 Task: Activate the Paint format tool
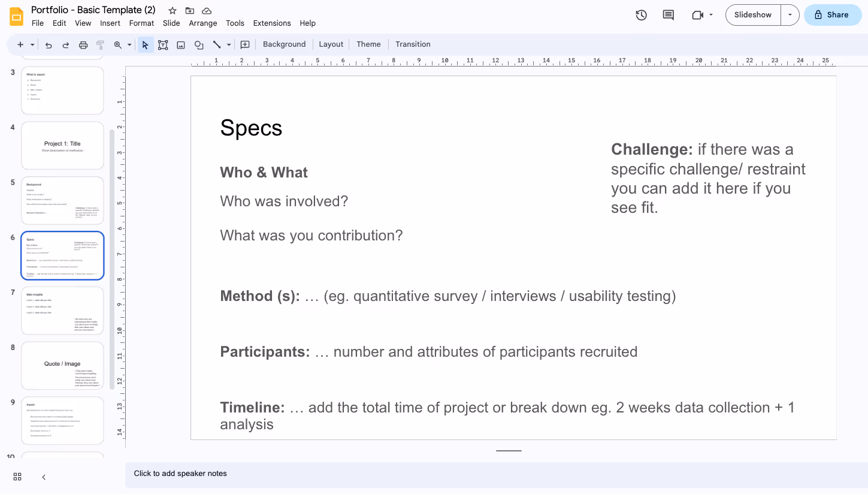click(x=100, y=44)
